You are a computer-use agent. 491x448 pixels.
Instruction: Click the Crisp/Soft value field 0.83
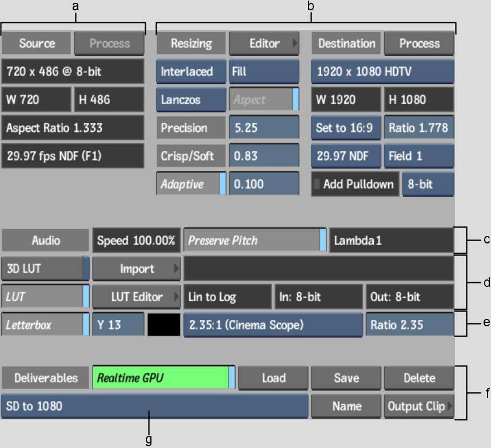click(x=264, y=156)
